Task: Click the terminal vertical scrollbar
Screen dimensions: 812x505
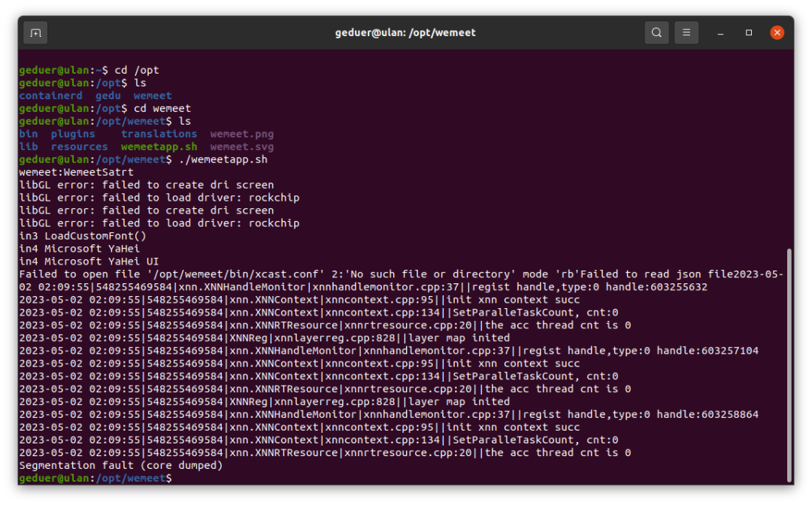Action: pos(789,364)
